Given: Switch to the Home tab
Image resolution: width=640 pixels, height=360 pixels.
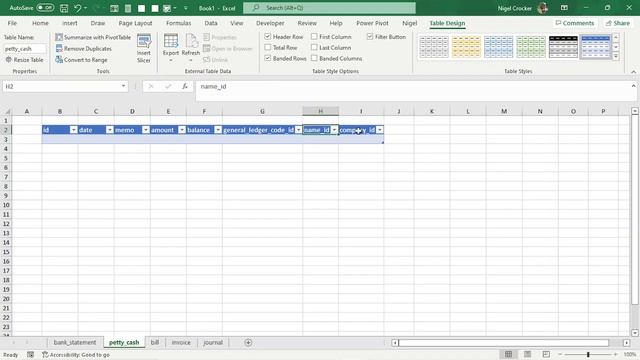Looking at the screenshot, I should tap(40, 23).
